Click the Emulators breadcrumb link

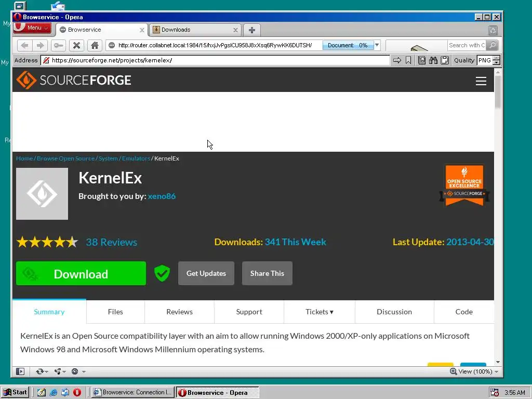pos(136,158)
